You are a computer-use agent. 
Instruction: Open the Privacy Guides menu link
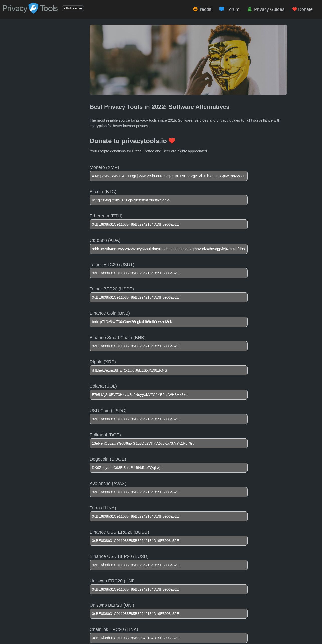[x=269, y=9]
